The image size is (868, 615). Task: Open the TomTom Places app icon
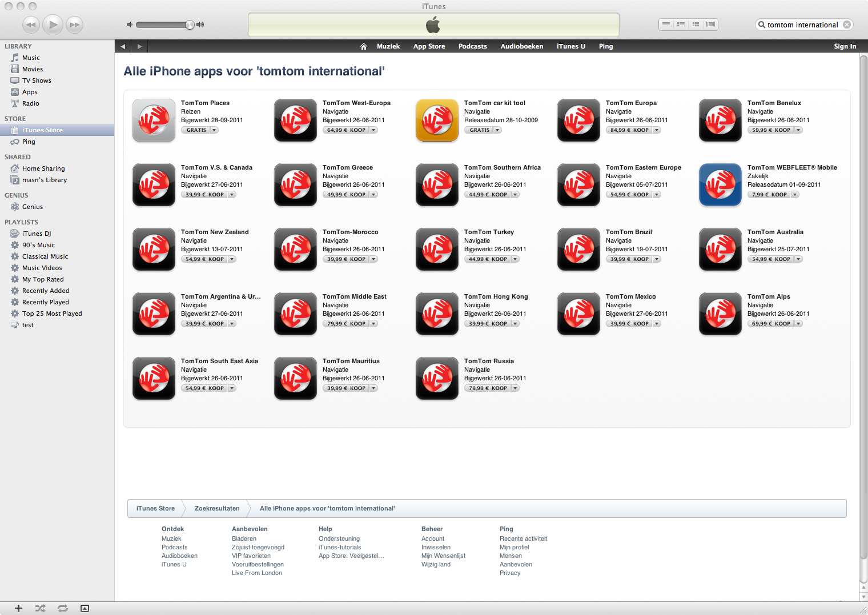pyautogui.click(x=154, y=120)
